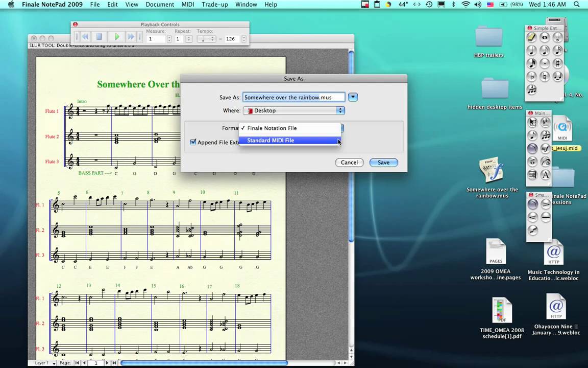The width and height of the screenshot is (588, 368).
Task: Click the Measure stepper arrows in Playback Controls
Action: pyautogui.click(x=169, y=39)
